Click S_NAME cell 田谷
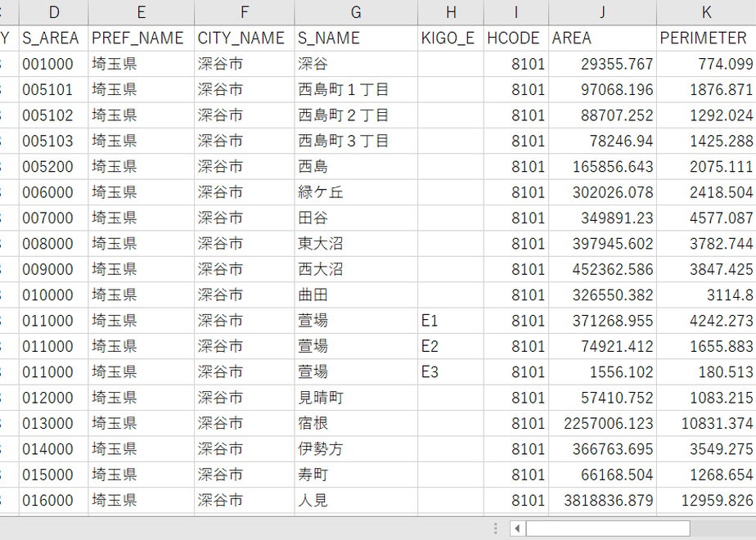This screenshot has height=540, width=756. [x=356, y=218]
